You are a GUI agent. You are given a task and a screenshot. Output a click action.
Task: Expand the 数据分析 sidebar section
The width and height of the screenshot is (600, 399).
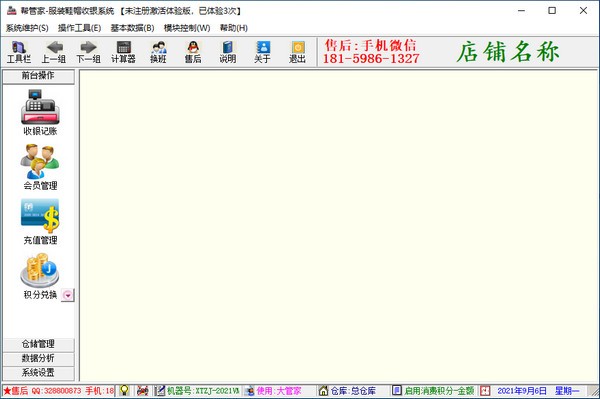(x=38, y=358)
